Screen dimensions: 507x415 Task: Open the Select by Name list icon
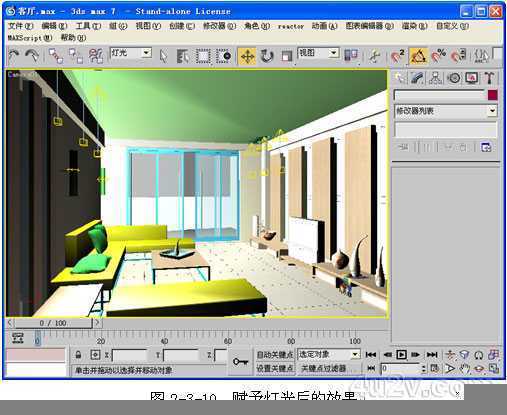[183, 56]
